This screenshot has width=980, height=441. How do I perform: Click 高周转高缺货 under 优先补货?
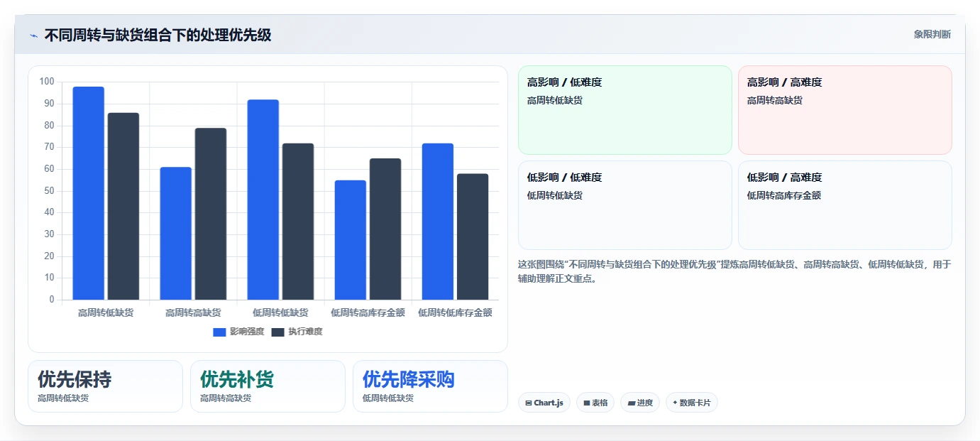226,398
